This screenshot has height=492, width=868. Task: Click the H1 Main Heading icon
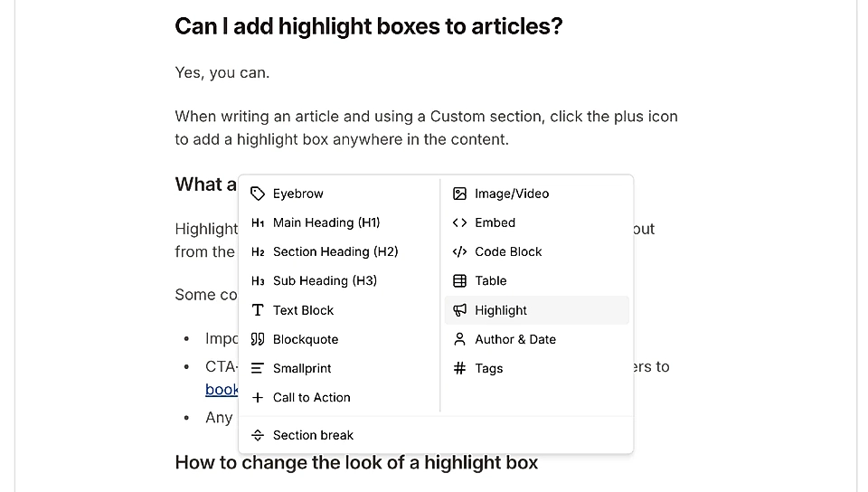258,222
